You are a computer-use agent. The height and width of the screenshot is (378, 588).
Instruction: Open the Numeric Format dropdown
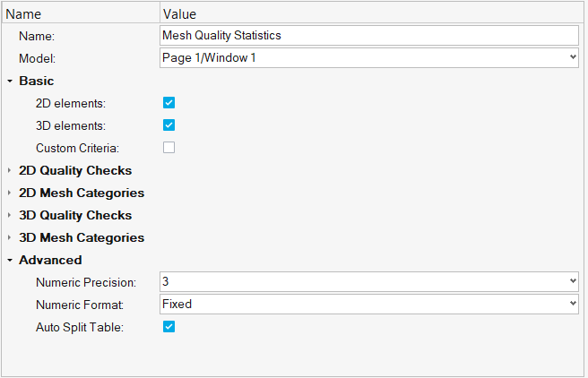pyautogui.click(x=573, y=304)
